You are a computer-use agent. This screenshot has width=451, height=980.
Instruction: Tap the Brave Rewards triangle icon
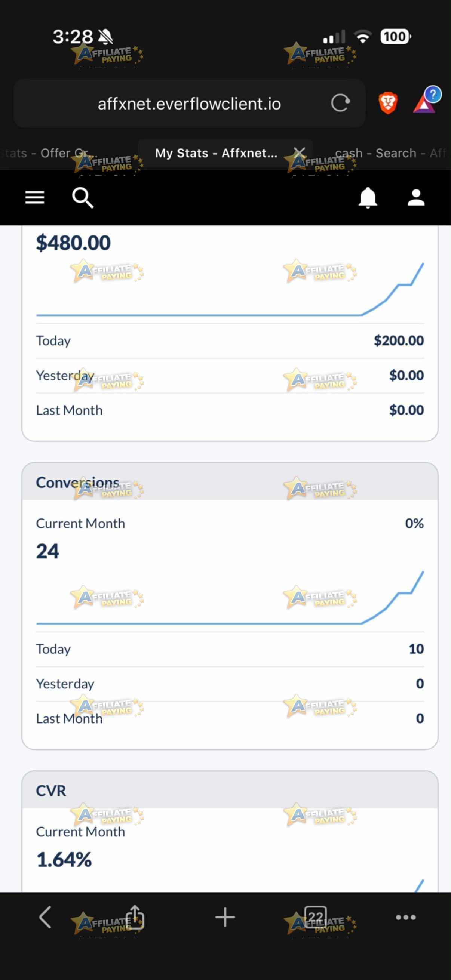tap(426, 100)
